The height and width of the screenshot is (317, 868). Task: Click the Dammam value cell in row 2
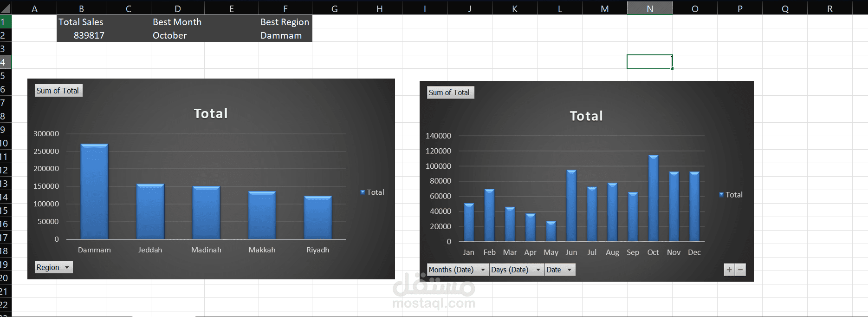[285, 35]
